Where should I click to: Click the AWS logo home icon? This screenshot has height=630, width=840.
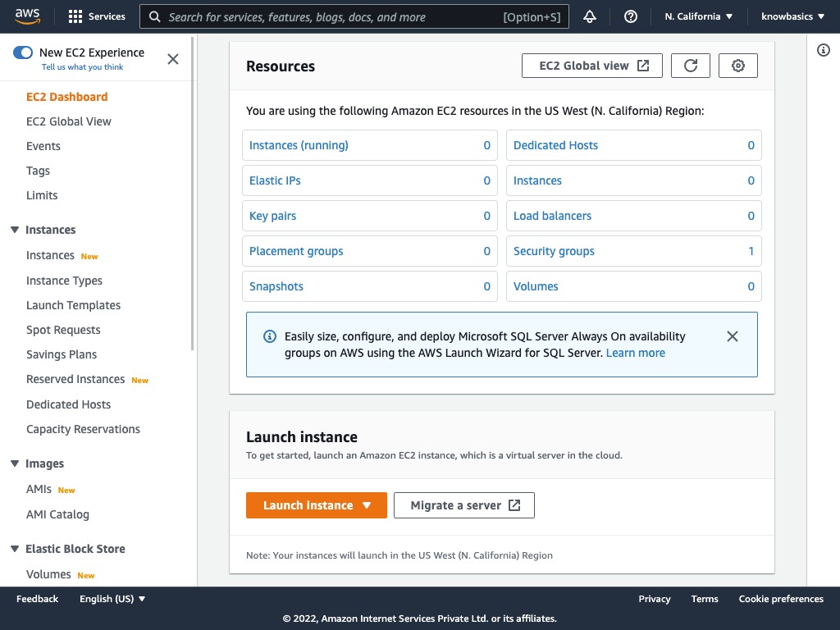tap(27, 16)
